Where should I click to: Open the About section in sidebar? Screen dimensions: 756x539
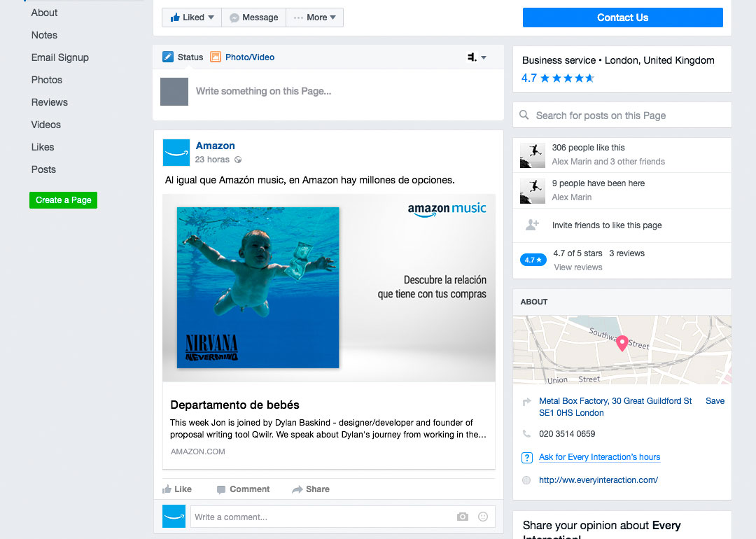coord(44,13)
